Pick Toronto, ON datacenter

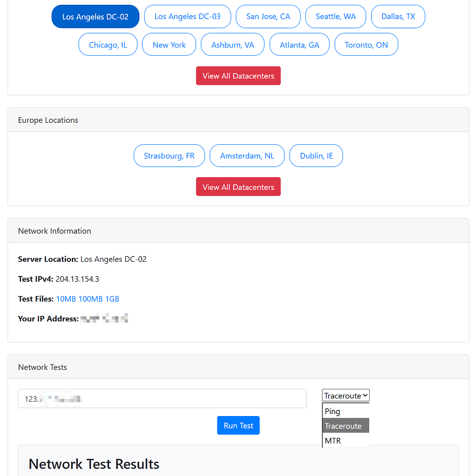[366, 45]
